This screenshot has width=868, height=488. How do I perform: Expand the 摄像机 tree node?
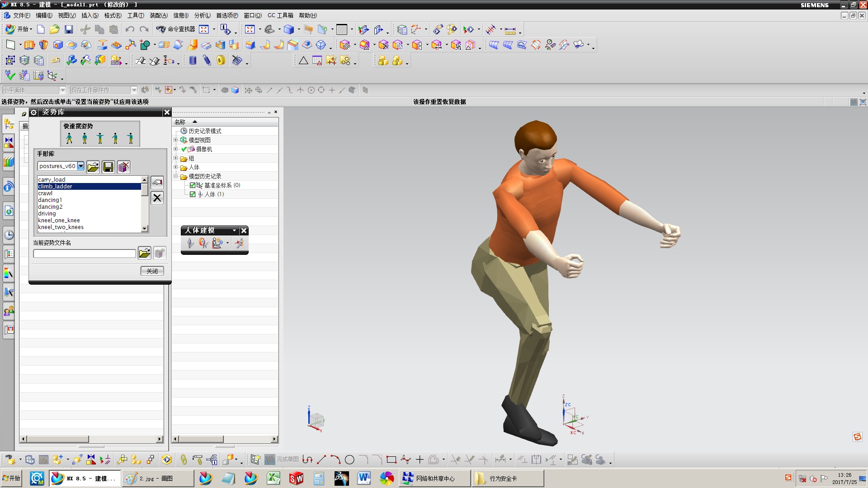[x=176, y=149]
